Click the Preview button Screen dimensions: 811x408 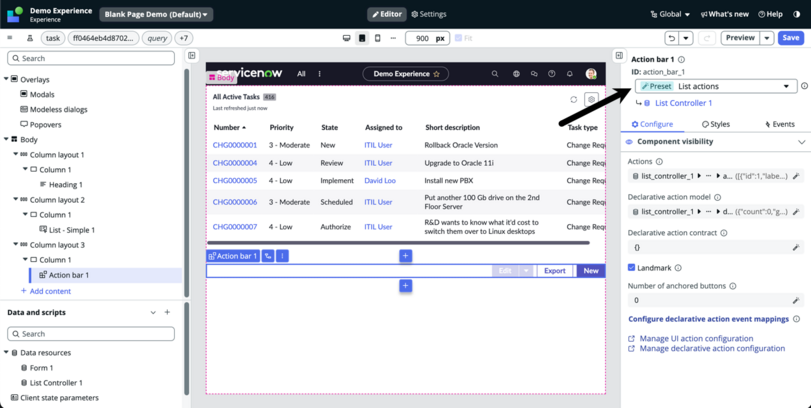740,38
